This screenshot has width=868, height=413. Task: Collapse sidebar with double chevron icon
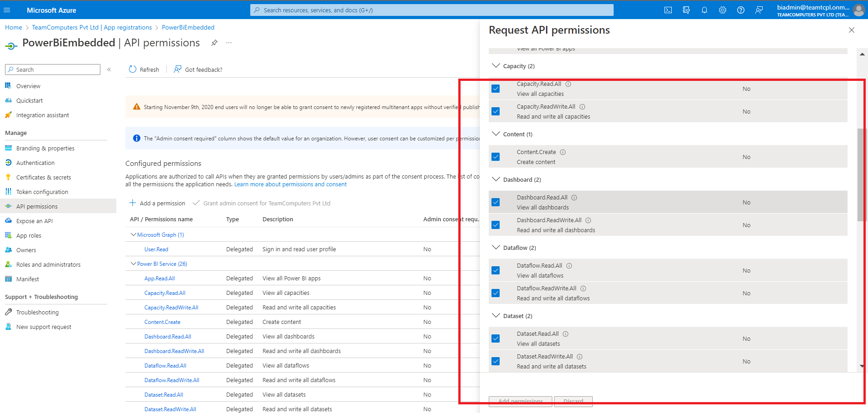[x=109, y=70]
